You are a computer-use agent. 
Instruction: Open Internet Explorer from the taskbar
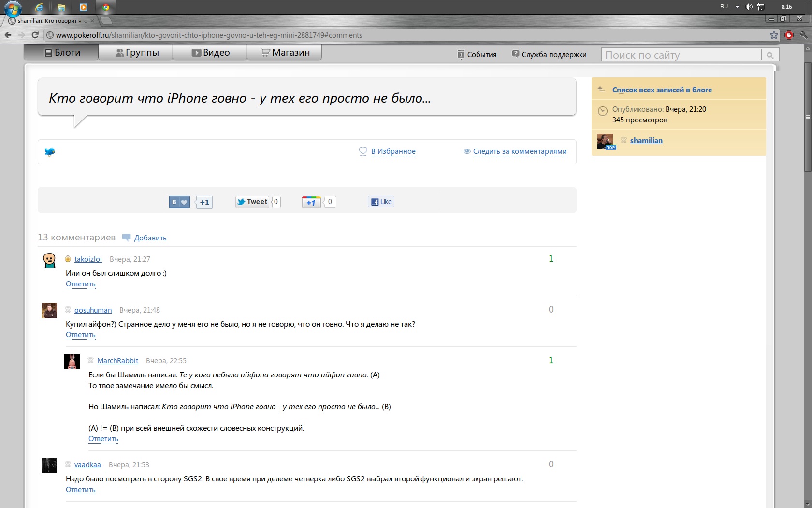click(x=40, y=7)
